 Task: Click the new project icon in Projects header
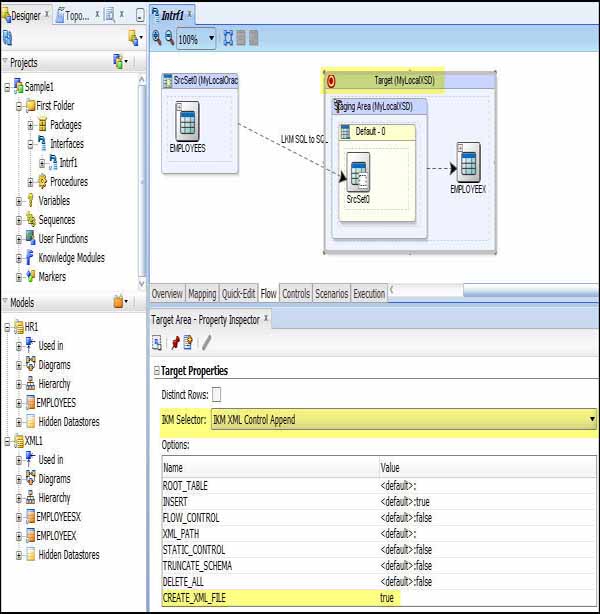point(120,62)
